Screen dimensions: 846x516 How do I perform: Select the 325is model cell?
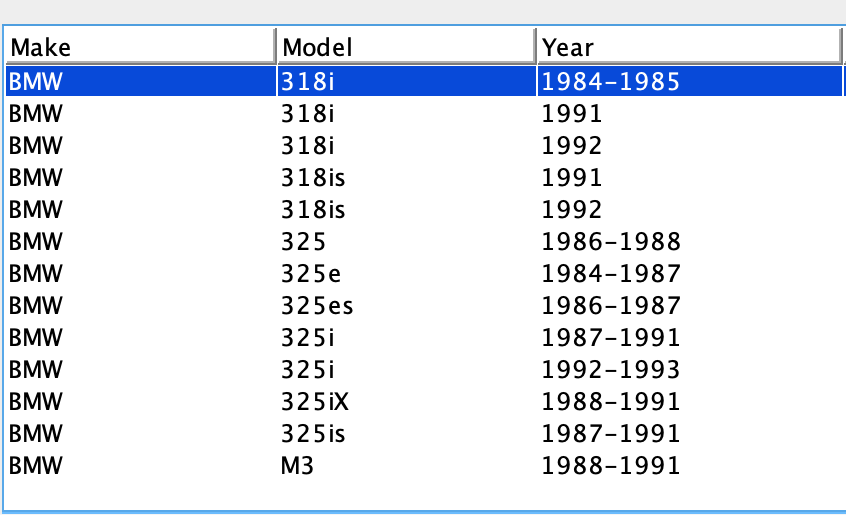pos(406,433)
